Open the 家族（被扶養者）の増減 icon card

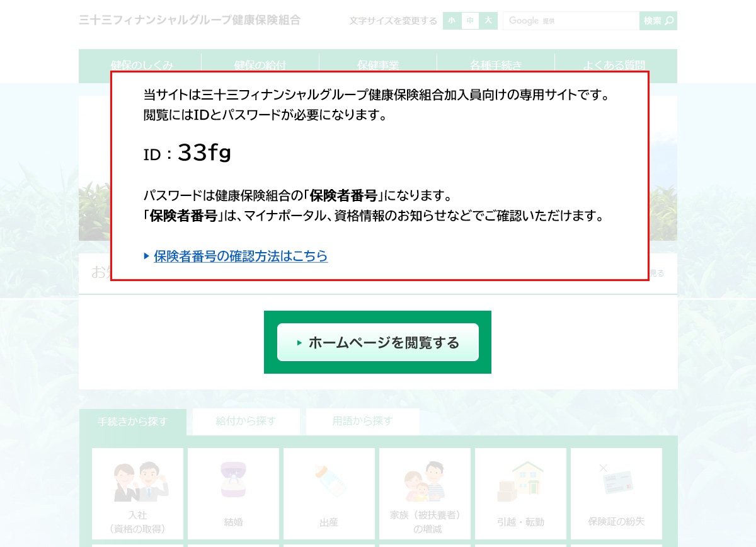click(x=425, y=493)
